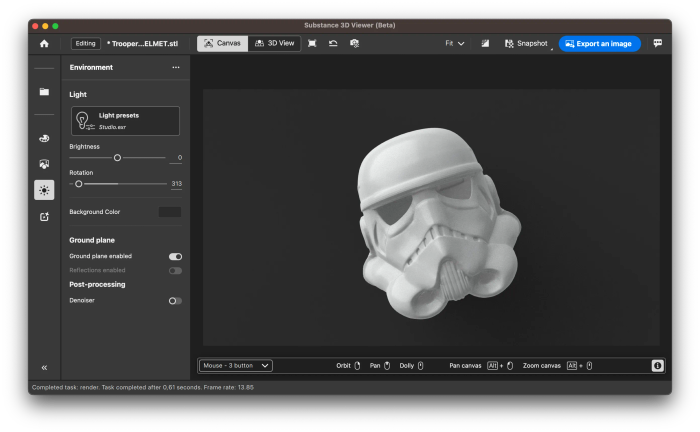Toggle Ground plane enabled switch

(x=175, y=256)
